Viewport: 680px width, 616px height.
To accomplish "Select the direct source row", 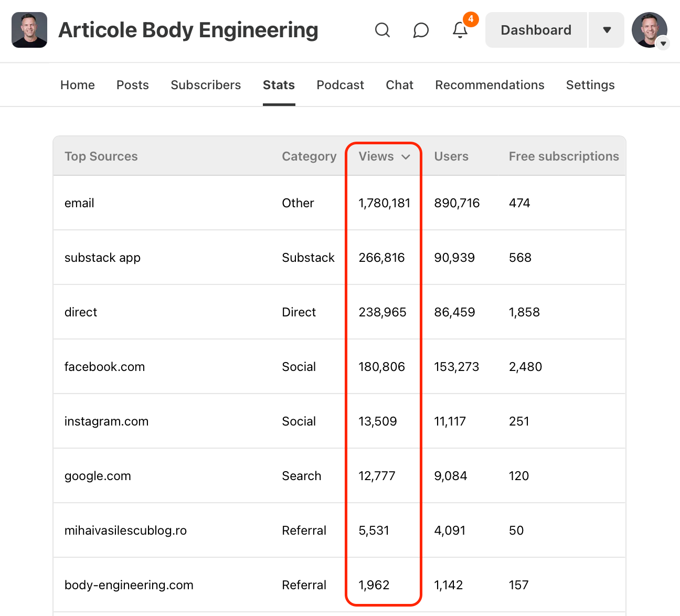I will (x=339, y=312).
